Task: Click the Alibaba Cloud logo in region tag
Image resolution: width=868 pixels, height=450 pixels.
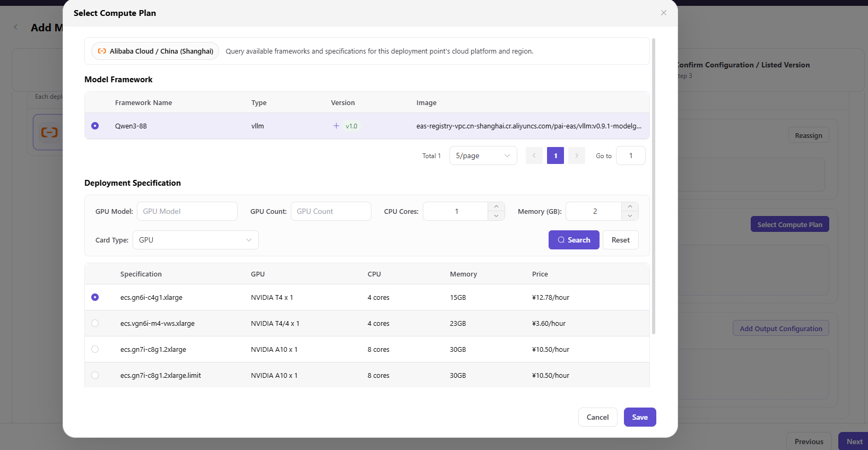Action: [x=102, y=51]
